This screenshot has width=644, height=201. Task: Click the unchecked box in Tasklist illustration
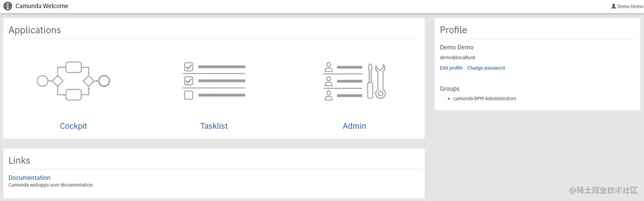[x=188, y=95]
